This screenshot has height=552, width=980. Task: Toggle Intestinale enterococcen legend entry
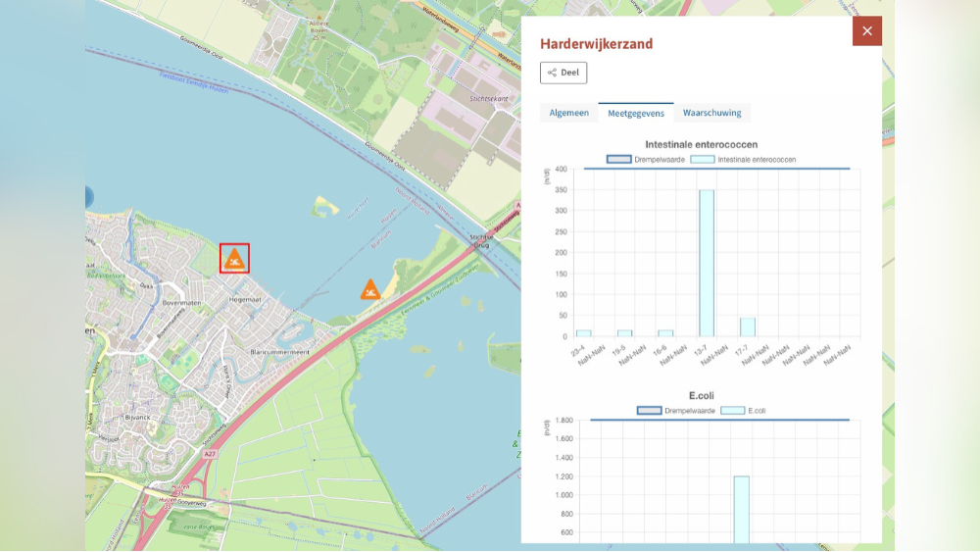743,160
